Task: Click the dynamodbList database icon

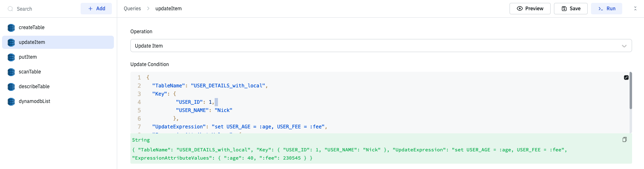Action: (x=11, y=101)
